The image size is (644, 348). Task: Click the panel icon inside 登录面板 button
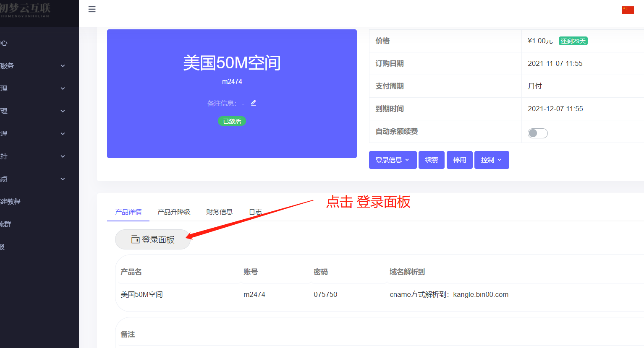point(135,239)
